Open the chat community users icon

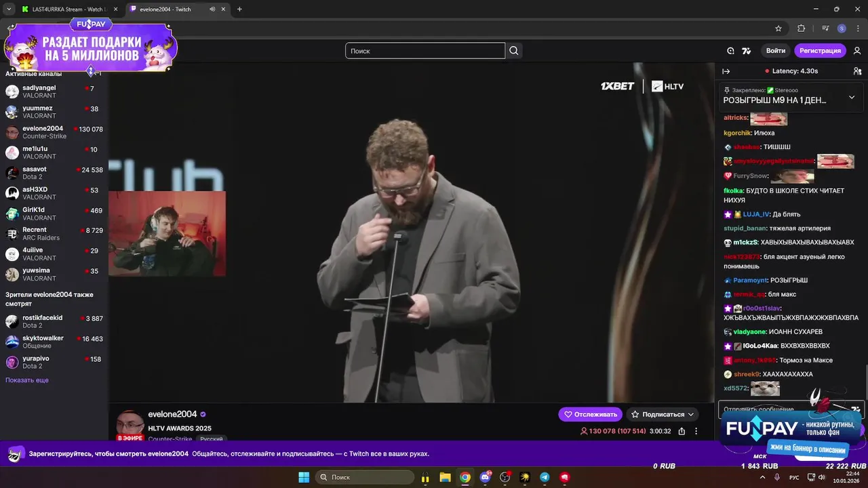point(857,71)
